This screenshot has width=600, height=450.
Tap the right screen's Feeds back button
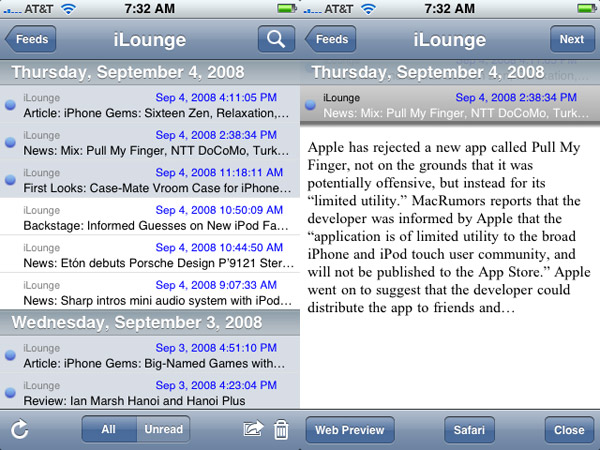[331, 39]
